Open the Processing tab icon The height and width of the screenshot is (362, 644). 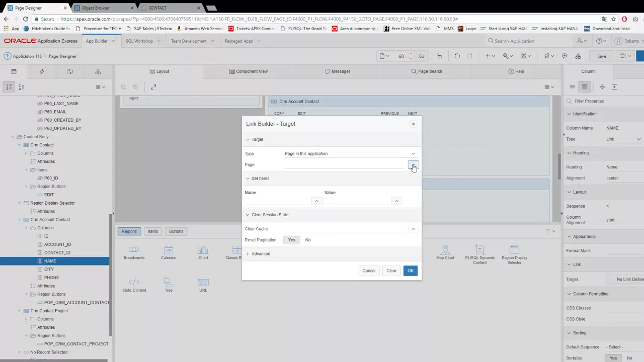(x=70, y=71)
